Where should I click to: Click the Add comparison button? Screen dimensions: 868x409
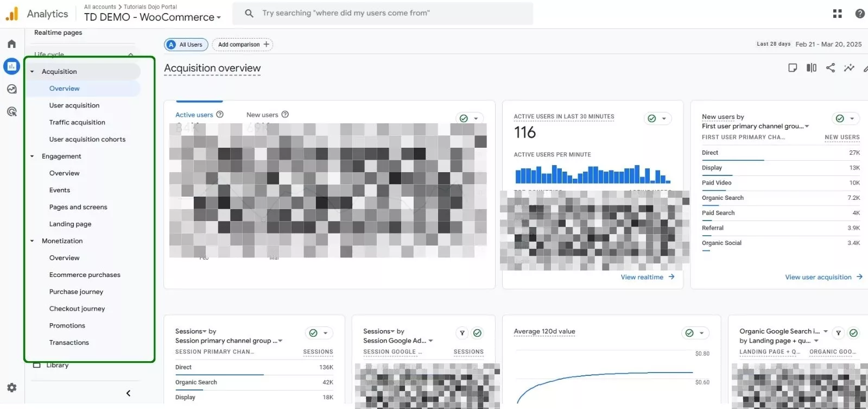(243, 45)
